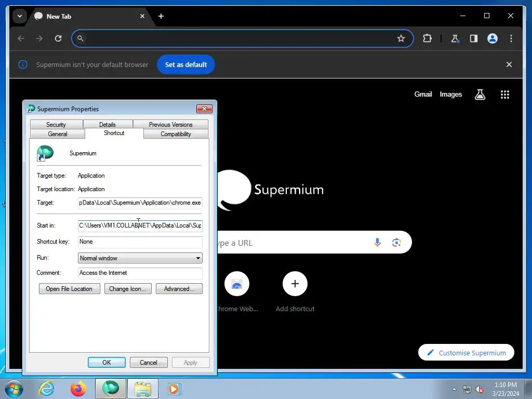The height and width of the screenshot is (399, 532).
Task: Open the Windows Start menu
Action: 14,389
